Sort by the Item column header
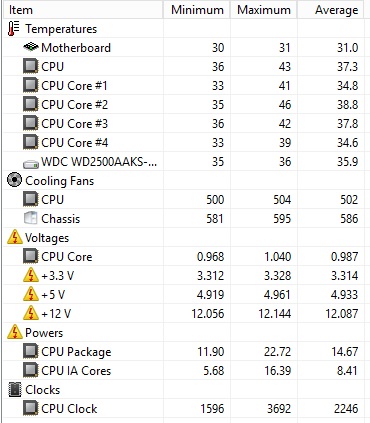 pyautogui.click(x=83, y=10)
